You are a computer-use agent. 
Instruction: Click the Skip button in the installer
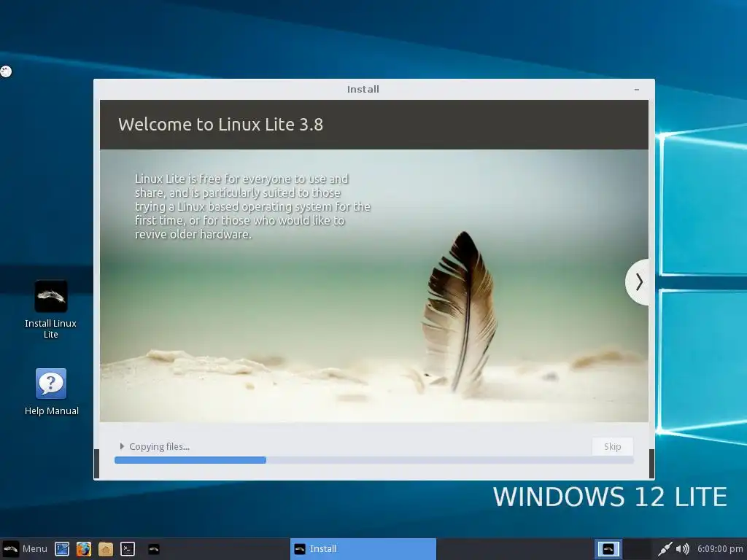(612, 447)
